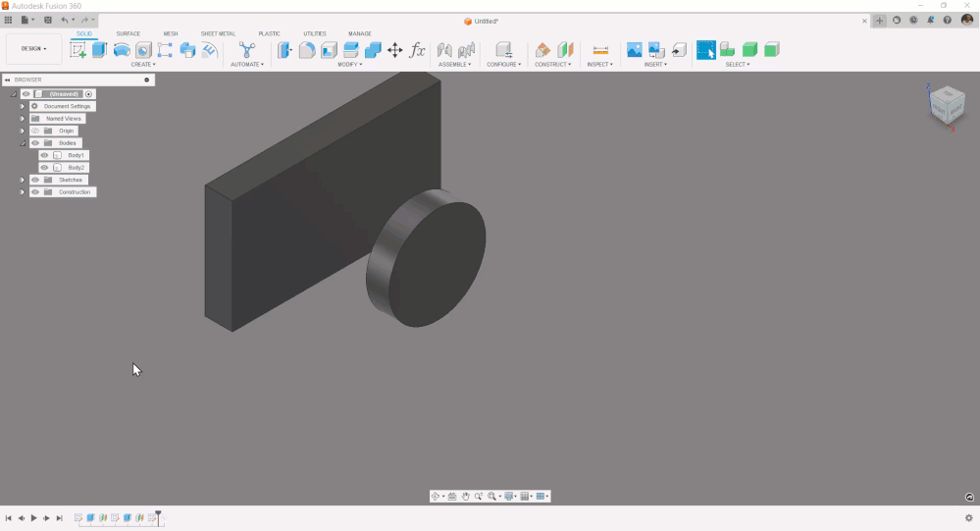Open the AUTOMATE dropdown menu
This screenshot has width=980, height=531.
tap(247, 65)
